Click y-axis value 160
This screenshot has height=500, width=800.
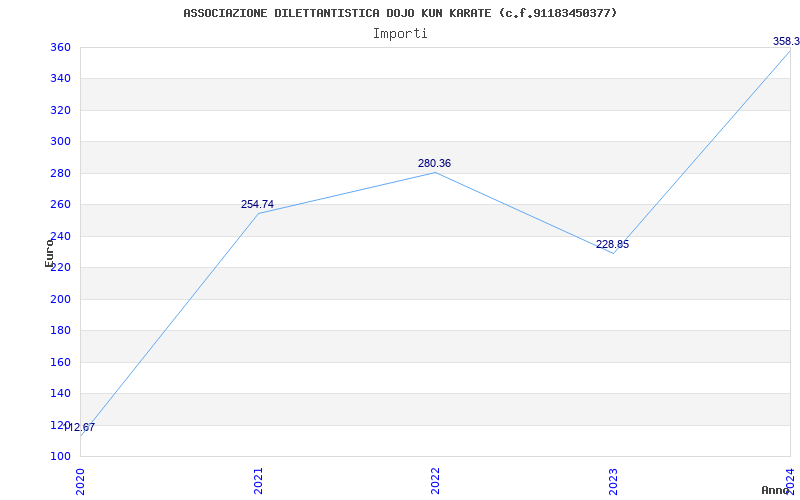pyautogui.click(x=60, y=362)
